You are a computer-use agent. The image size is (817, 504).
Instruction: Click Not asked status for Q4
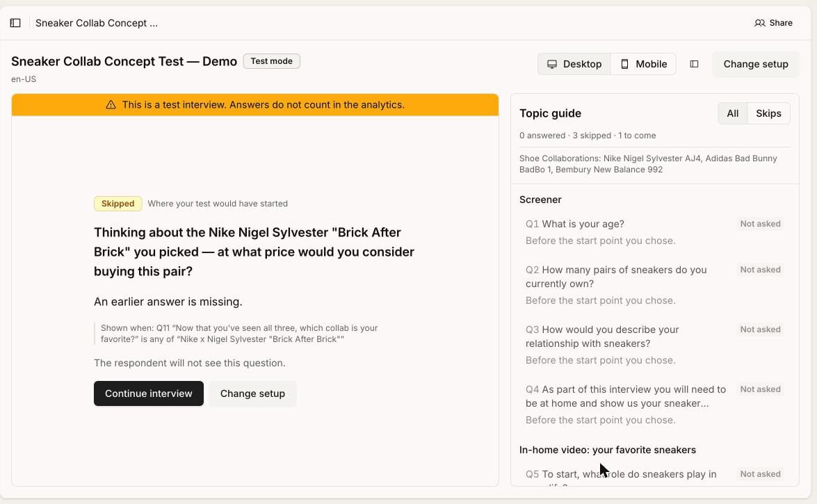pos(760,389)
